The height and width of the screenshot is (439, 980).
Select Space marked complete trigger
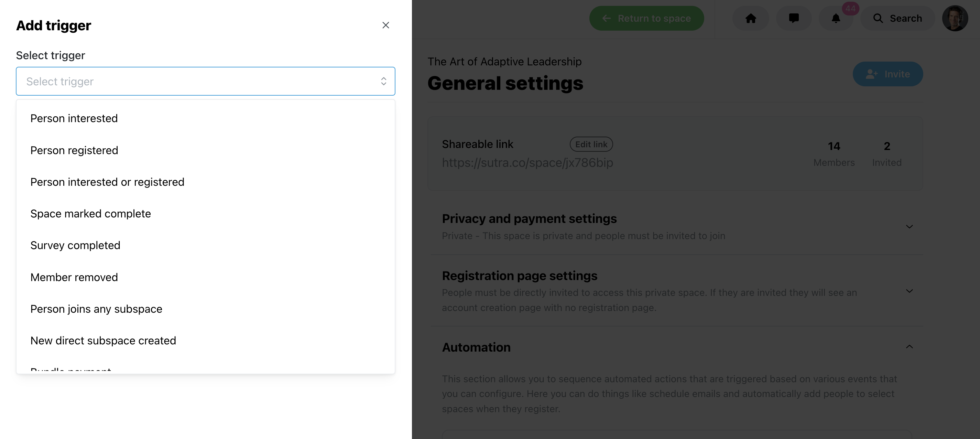(205, 214)
